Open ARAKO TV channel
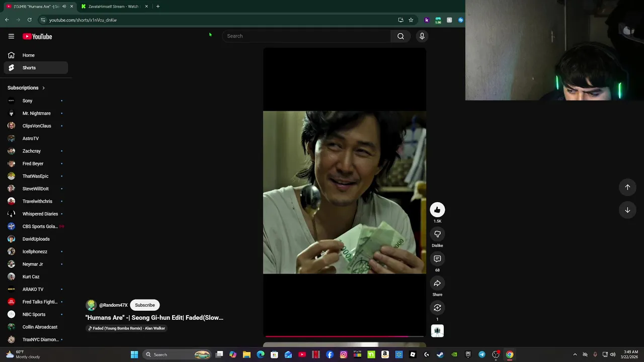 point(36,289)
